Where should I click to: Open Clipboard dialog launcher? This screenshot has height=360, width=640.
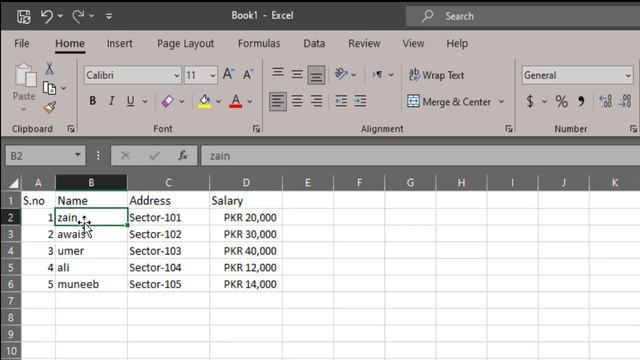coord(71,129)
